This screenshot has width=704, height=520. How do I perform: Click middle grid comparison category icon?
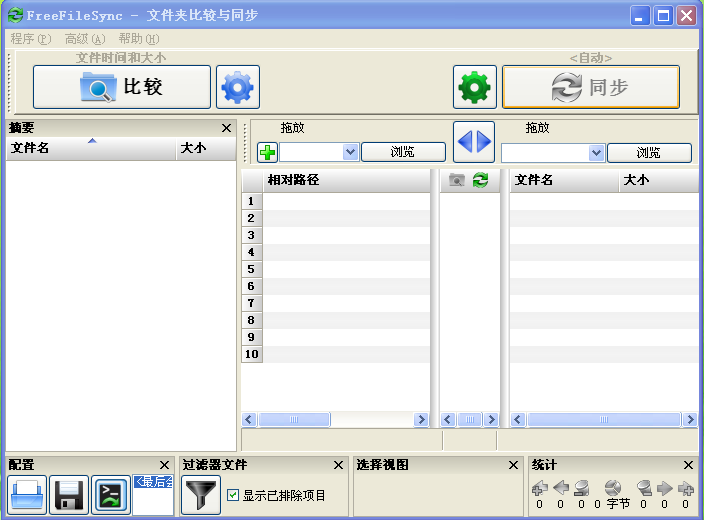tap(457, 181)
